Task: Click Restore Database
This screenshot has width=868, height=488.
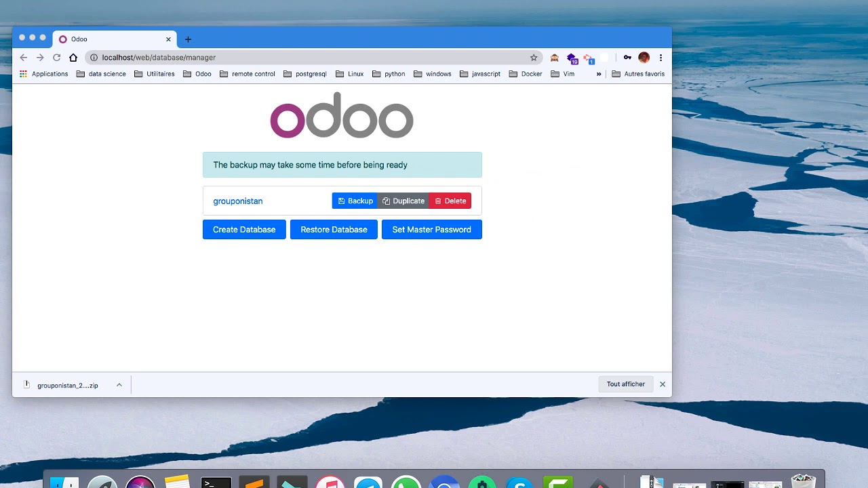Action: click(334, 230)
